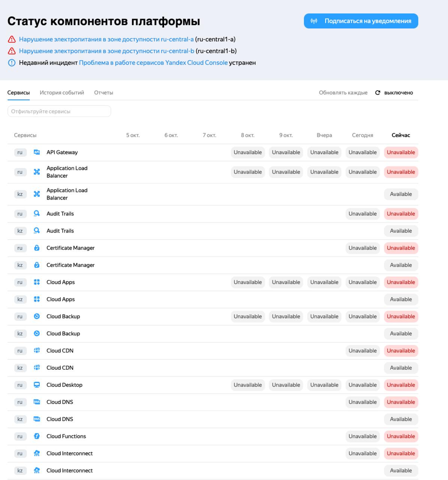The width and height of the screenshot is (448, 480).
Task: Click the Cloud Desktop service name
Action: [x=64, y=385]
